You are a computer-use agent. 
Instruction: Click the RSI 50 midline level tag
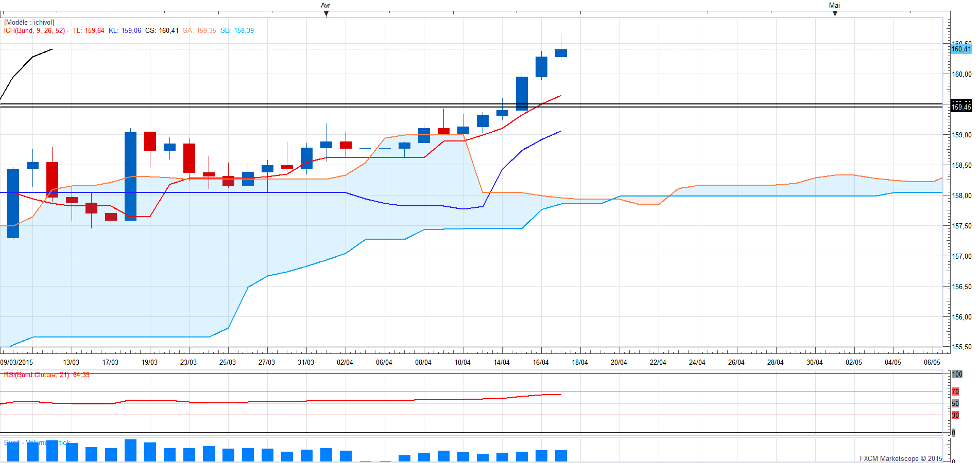point(955,403)
